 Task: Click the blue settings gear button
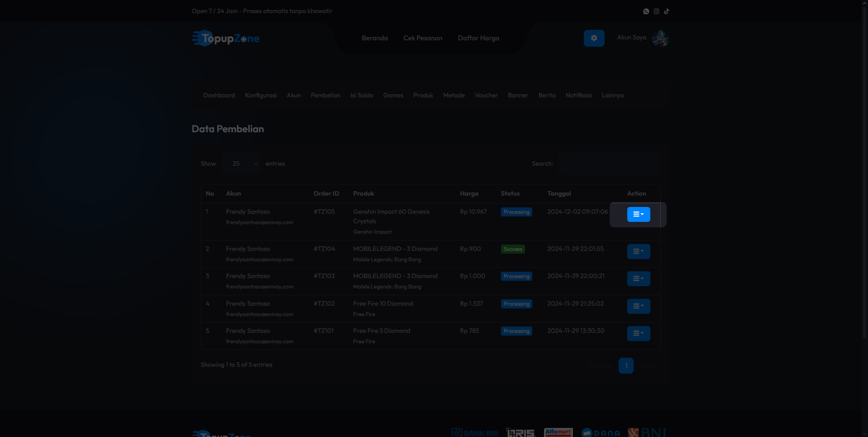594,38
